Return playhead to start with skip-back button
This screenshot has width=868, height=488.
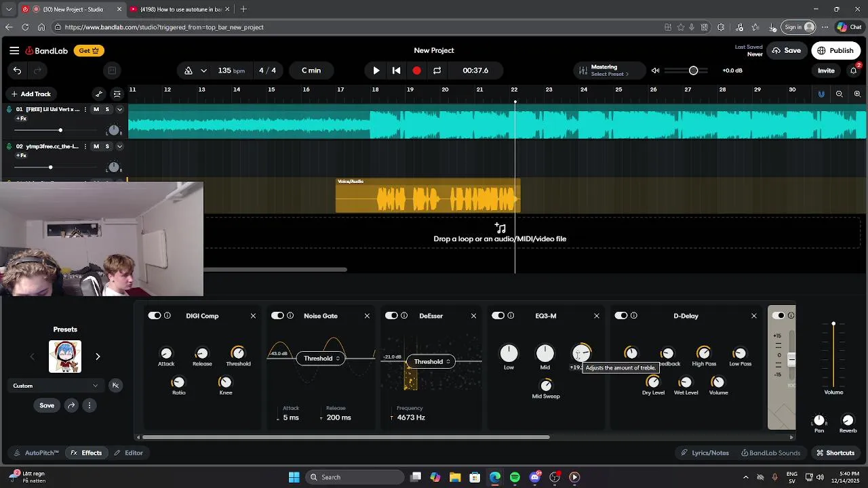[397, 70]
